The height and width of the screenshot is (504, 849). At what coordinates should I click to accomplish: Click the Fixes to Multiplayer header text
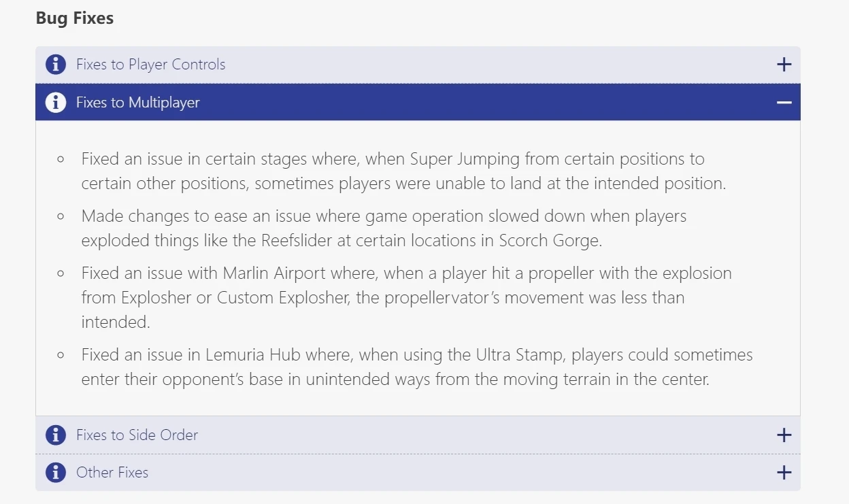pyautogui.click(x=138, y=103)
